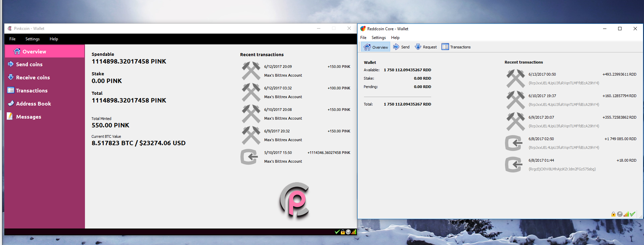Open the Pinkcoin Help menu
Image resolution: width=644 pixels, height=245 pixels.
pos(54,39)
